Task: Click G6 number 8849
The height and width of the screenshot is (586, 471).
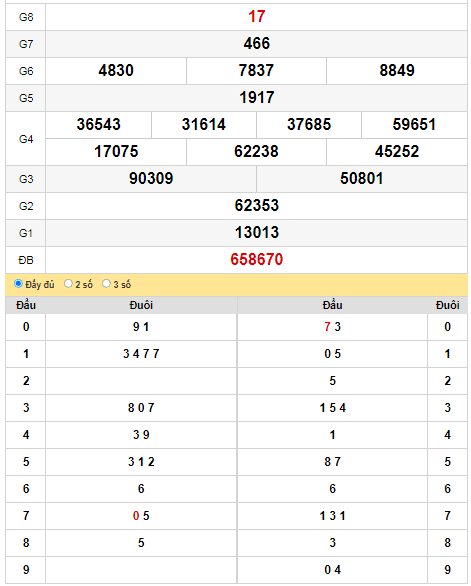Action: [397, 71]
